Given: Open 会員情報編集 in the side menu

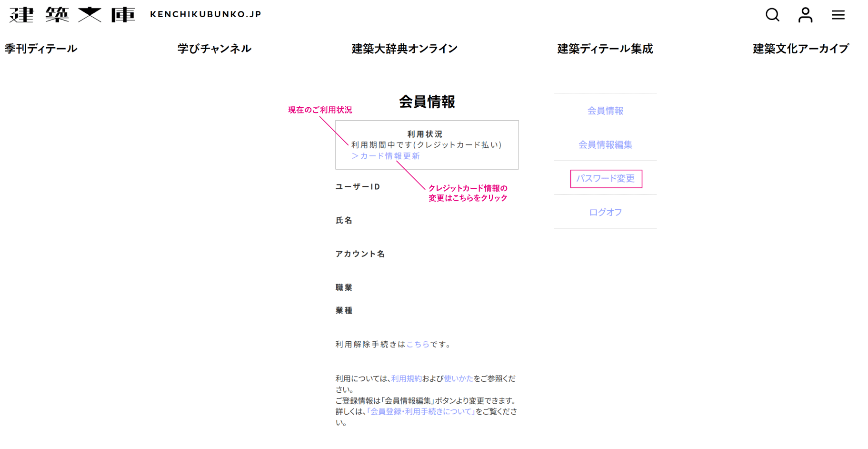Looking at the screenshot, I should 605,144.
